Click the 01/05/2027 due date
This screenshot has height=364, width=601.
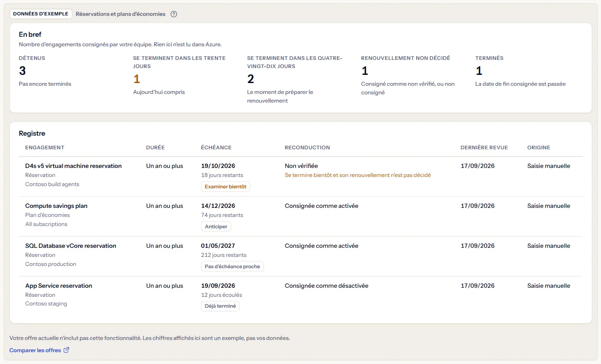(x=218, y=246)
